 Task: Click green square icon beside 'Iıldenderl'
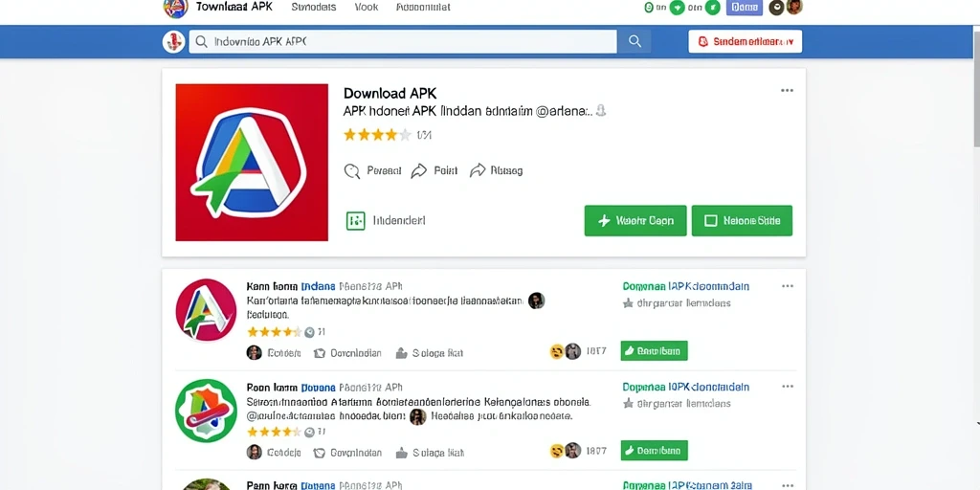[356, 221]
